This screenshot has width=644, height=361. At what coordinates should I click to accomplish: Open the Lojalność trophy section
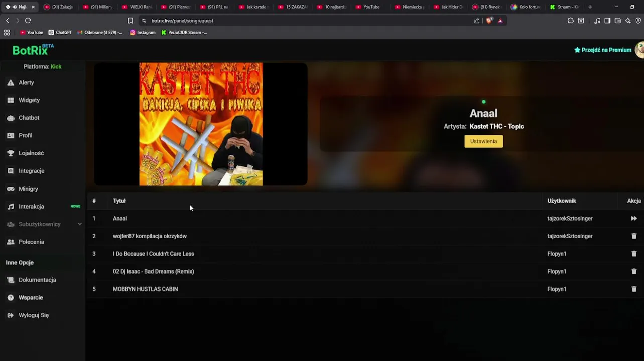[x=31, y=153]
